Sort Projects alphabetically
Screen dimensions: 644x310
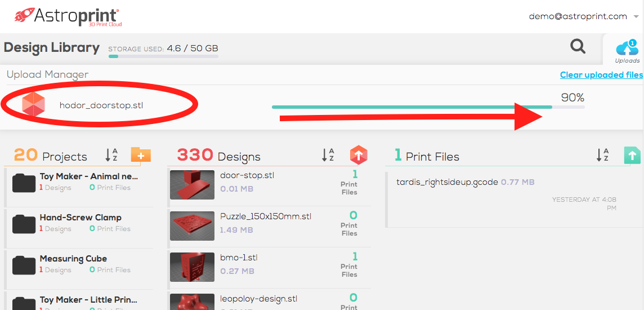[111, 155]
